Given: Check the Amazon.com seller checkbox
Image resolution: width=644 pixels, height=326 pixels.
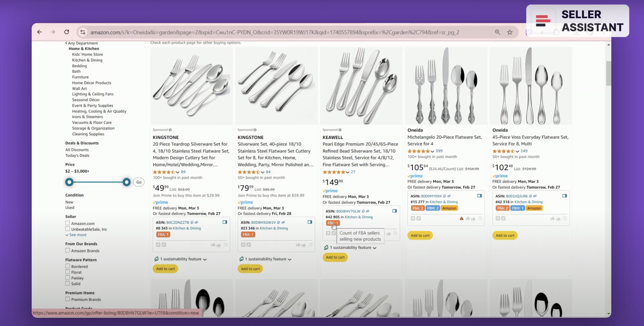Looking at the screenshot, I should coord(68,223).
